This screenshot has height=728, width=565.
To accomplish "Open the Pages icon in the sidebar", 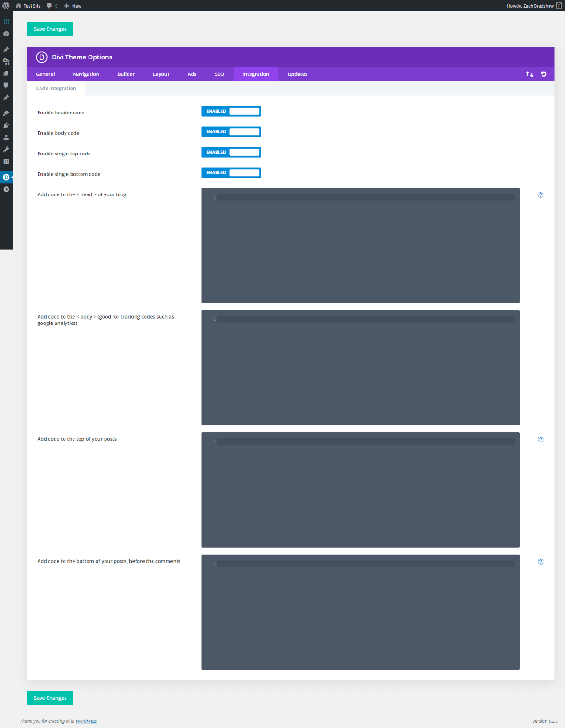I will [x=6, y=73].
